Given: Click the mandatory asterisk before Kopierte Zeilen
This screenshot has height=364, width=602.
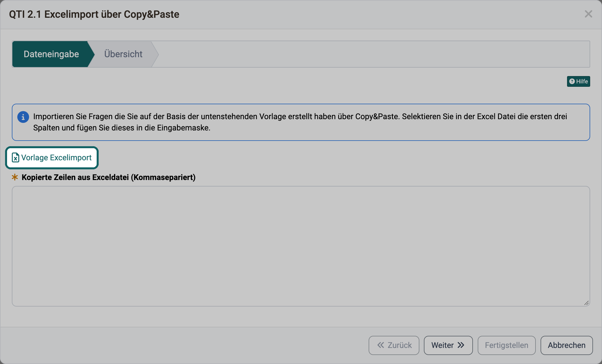Looking at the screenshot, I should pyautogui.click(x=15, y=177).
